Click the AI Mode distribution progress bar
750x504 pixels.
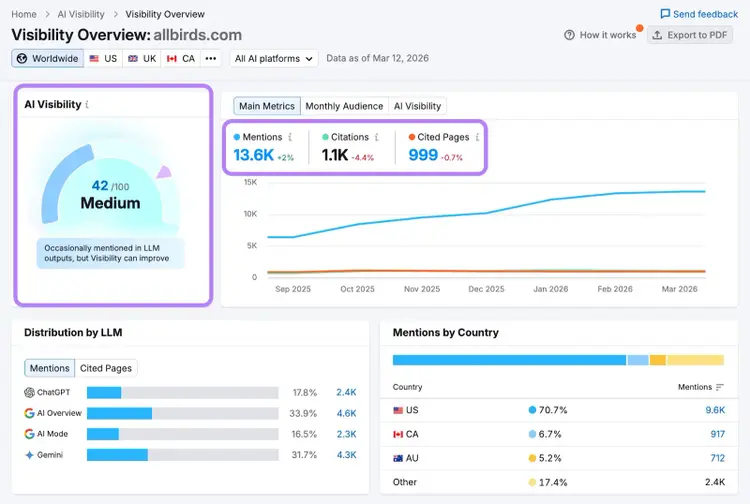183,434
